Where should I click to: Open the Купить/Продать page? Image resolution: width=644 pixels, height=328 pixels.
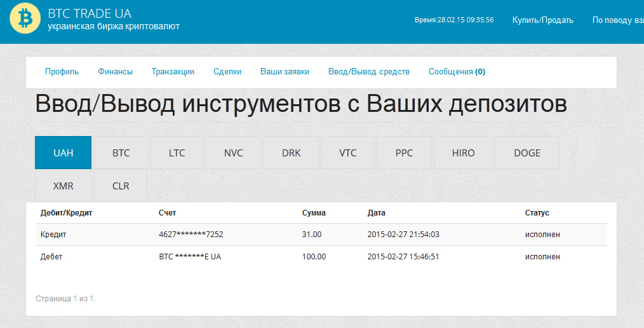[x=542, y=20]
